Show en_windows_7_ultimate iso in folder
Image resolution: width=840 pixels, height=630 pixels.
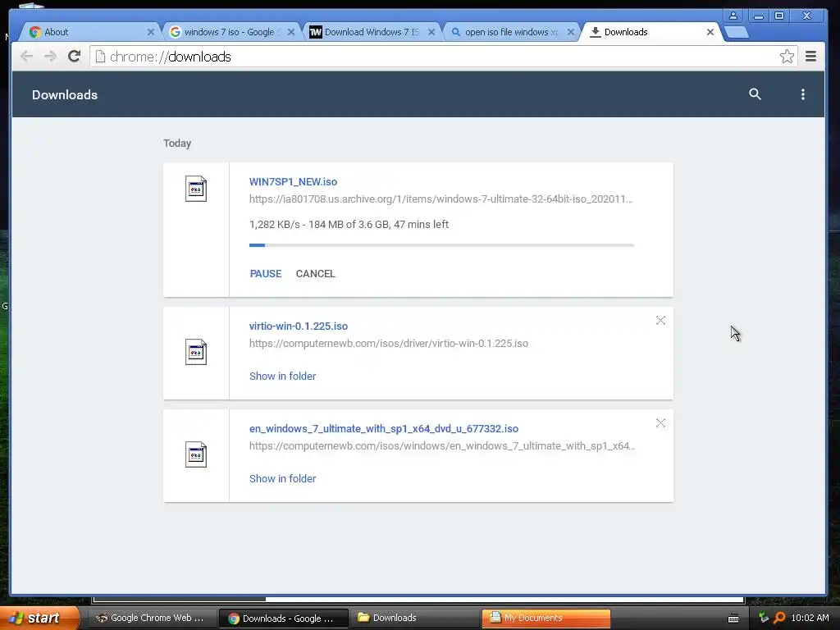pyautogui.click(x=282, y=479)
